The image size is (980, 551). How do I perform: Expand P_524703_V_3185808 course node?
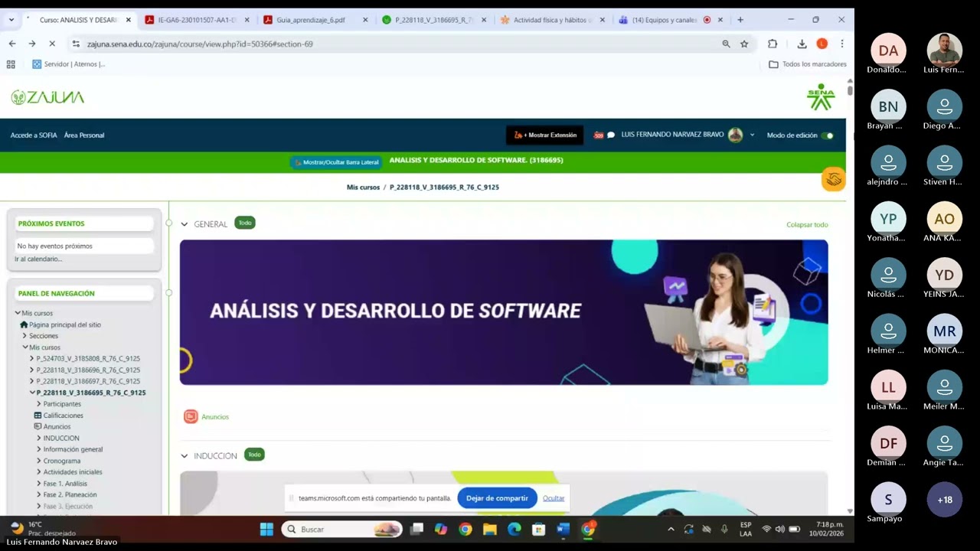(32, 358)
